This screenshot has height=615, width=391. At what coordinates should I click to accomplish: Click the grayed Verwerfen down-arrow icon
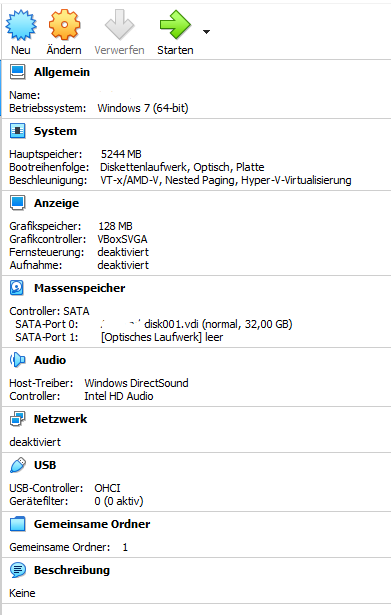120,25
